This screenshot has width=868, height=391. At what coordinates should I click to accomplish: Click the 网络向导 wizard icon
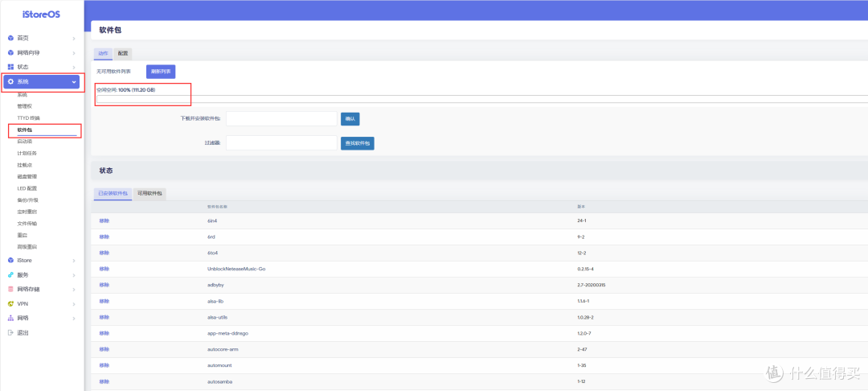[10, 52]
